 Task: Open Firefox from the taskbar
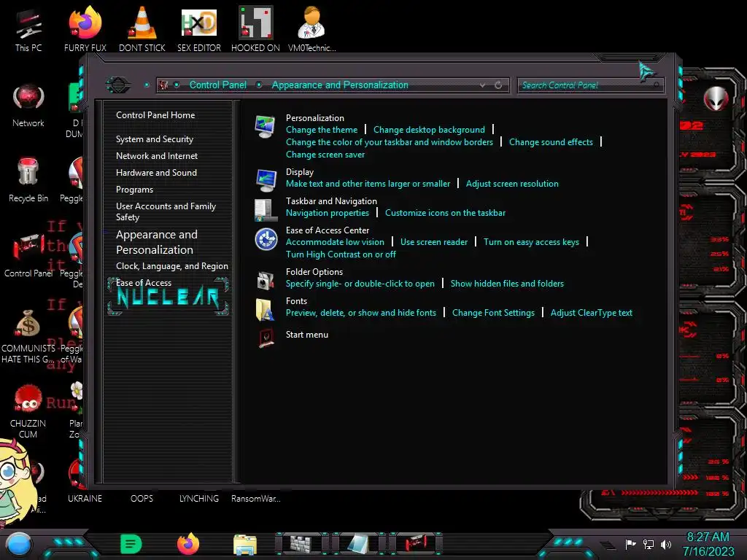point(188,544)
